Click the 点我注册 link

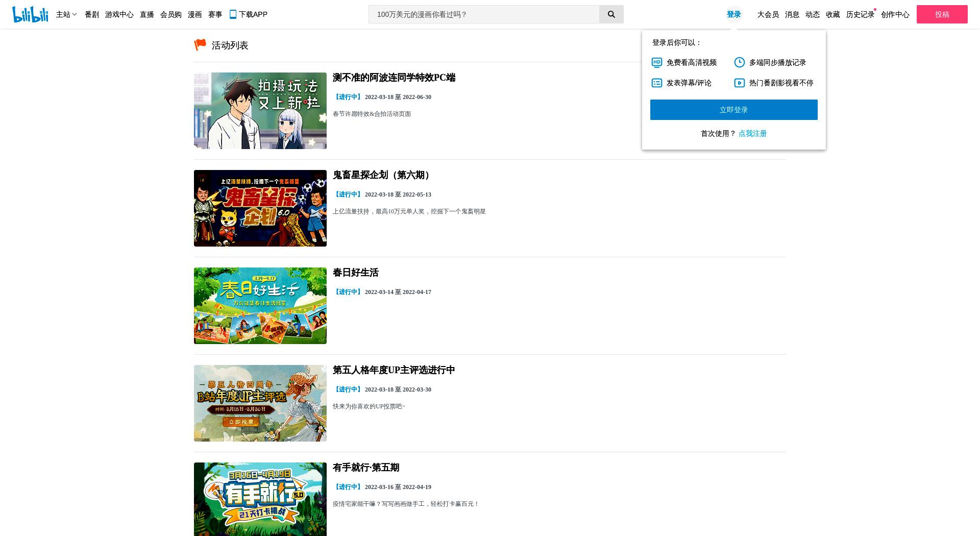(x=753, y=133)
